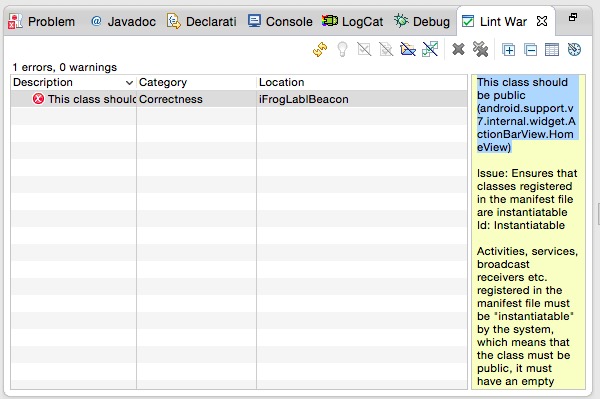This screenshot has width=600, height=399.
Task: Click the ignore in project crossed-folder icon
Action: (408, 49)
